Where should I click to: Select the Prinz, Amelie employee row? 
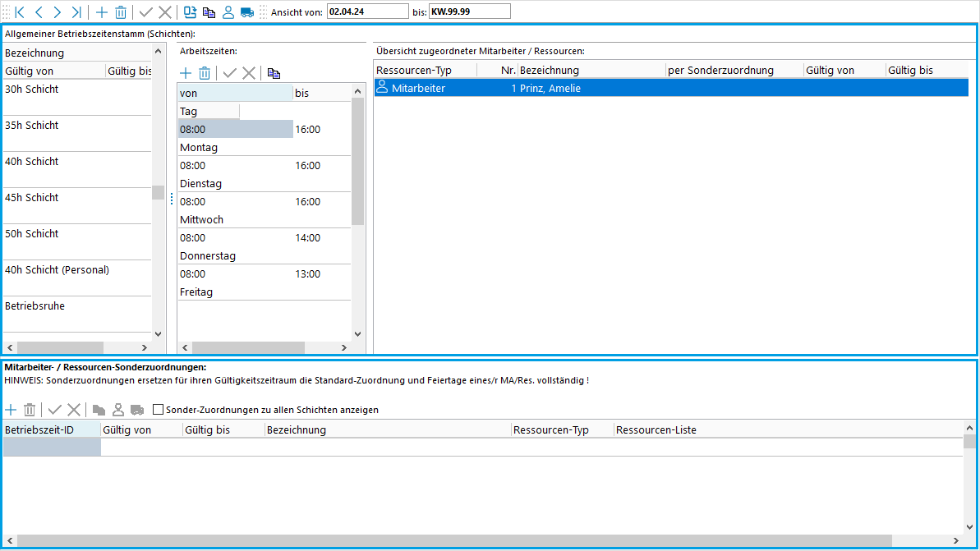coord(550,88)
